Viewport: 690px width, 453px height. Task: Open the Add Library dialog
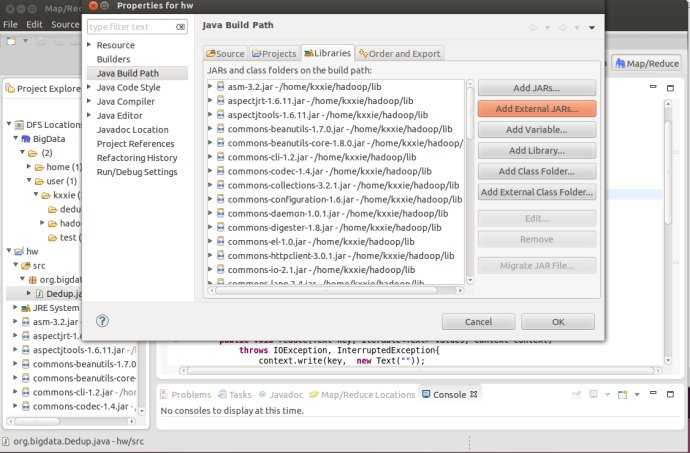tap(537, 151)
